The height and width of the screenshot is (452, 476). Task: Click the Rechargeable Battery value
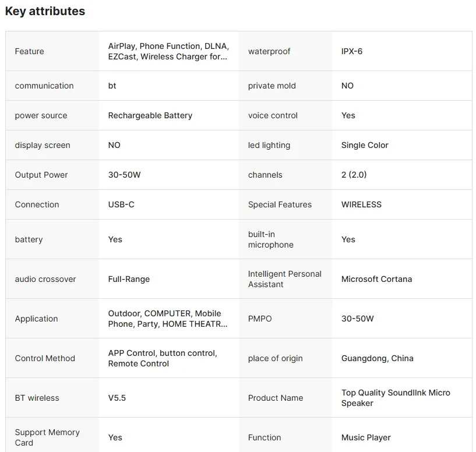pyautogui.click(x=150, y=115)
